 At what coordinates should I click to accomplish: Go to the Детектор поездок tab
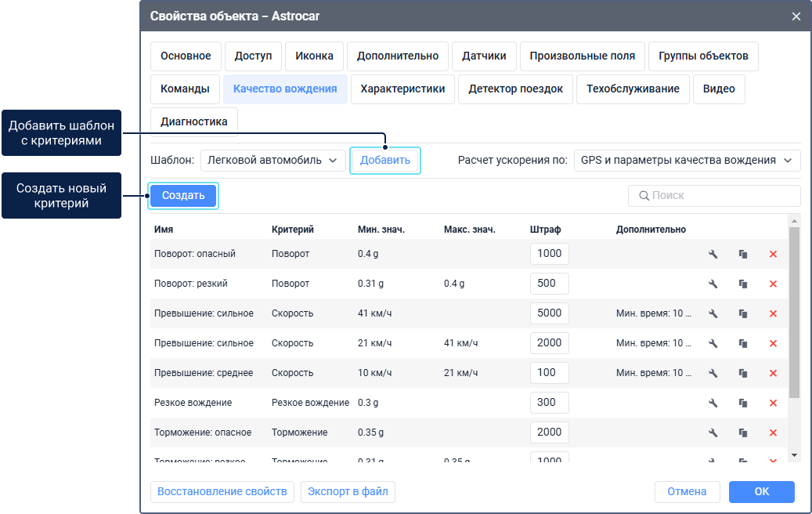pyautogui.click(x=515, y=89)
